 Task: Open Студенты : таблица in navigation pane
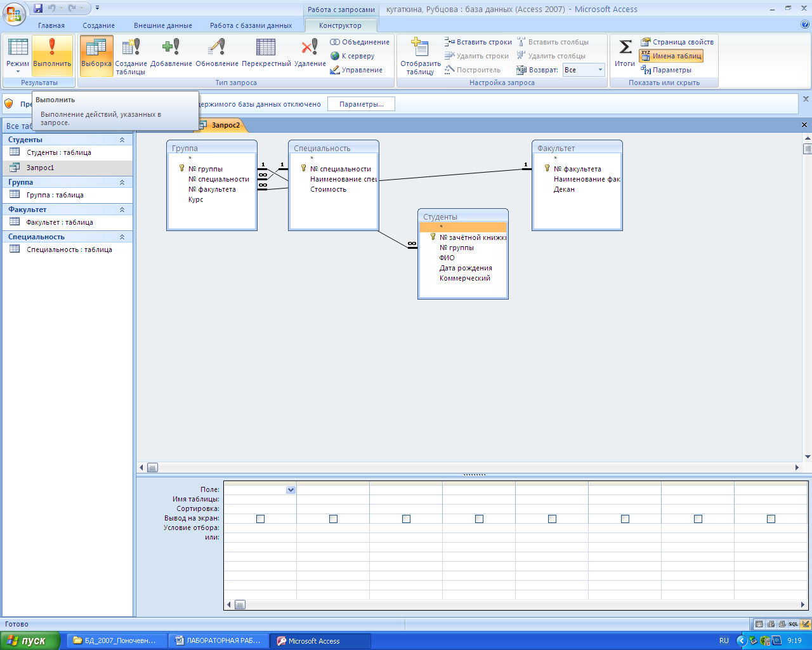tap(68, 152)
